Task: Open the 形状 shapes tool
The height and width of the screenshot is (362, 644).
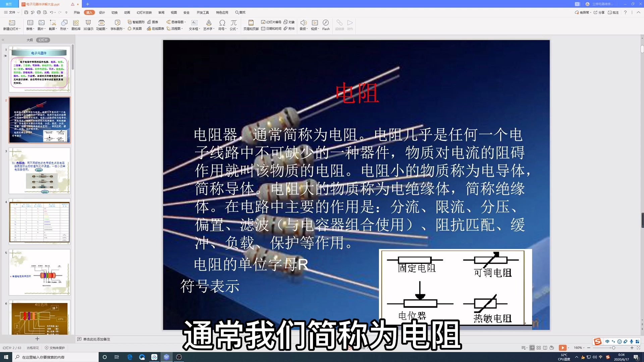Action: point(64,25)
